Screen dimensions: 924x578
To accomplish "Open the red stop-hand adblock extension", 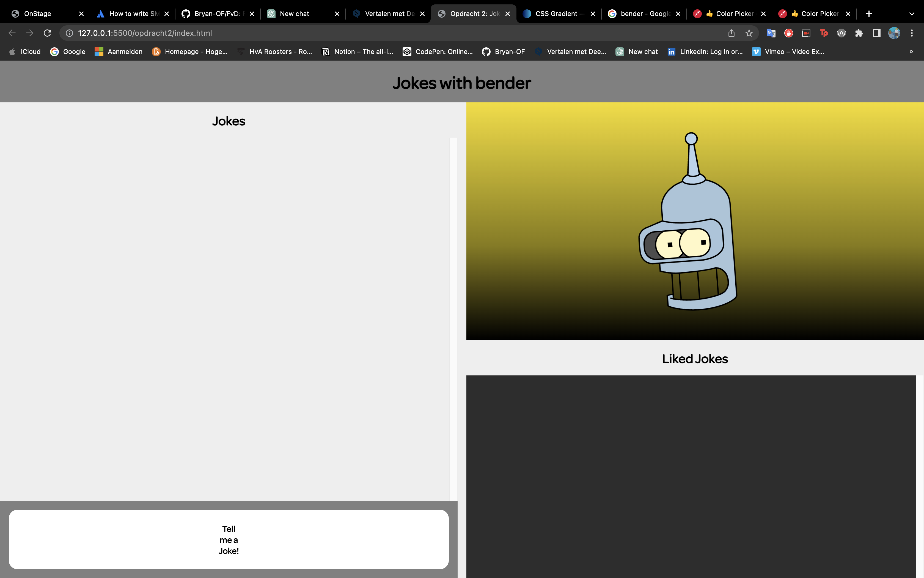I will (x=788, y=33).
